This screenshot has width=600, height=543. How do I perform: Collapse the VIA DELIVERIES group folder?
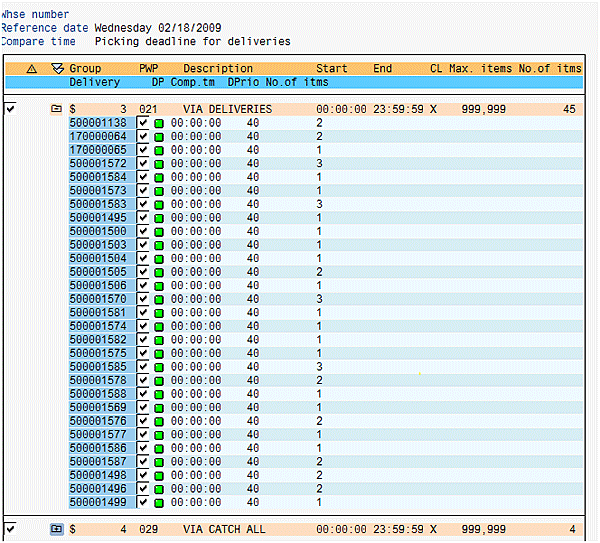pyautogui.click(x=57, y=108)
